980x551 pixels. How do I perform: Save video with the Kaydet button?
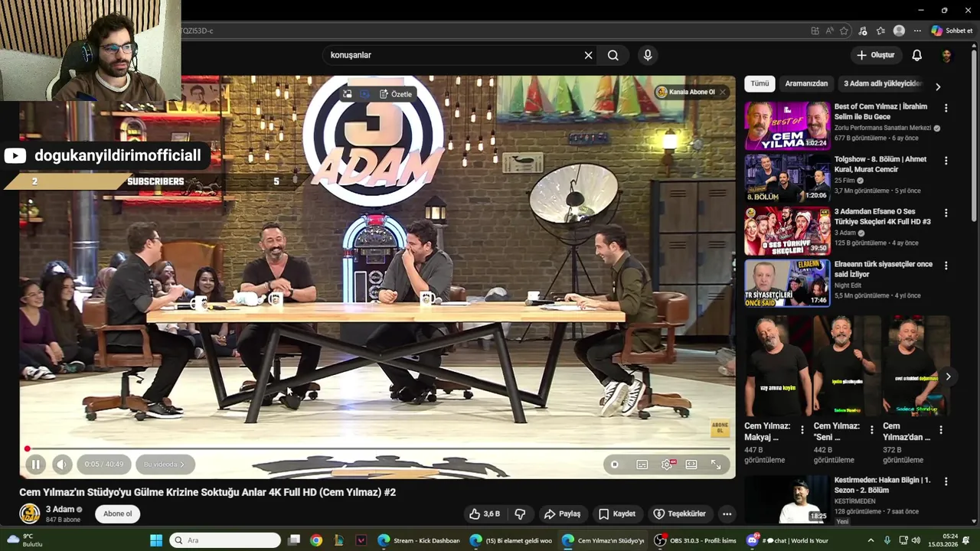(x=617, y=514)
